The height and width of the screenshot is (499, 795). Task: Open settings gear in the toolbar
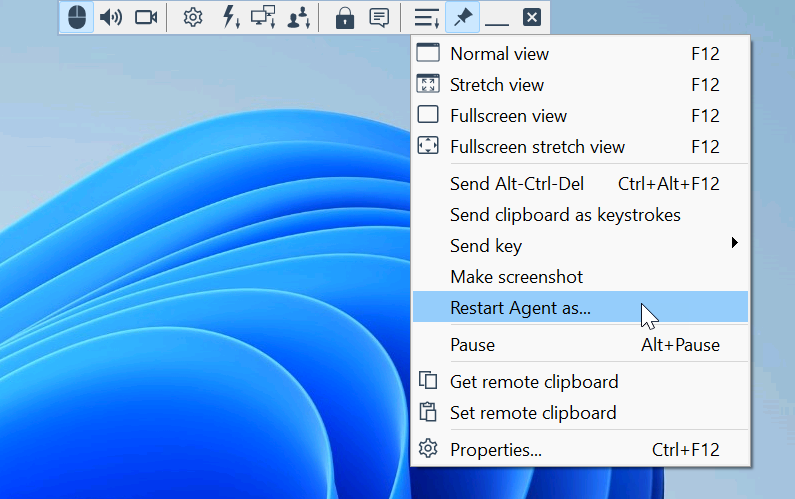193,17
